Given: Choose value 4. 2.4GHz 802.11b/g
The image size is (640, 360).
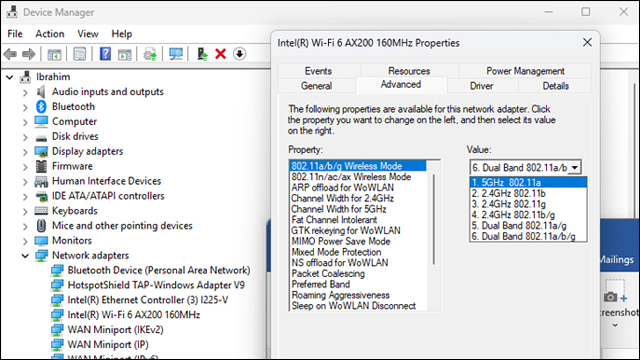Looking at the screenshot, I should [528, 215].
